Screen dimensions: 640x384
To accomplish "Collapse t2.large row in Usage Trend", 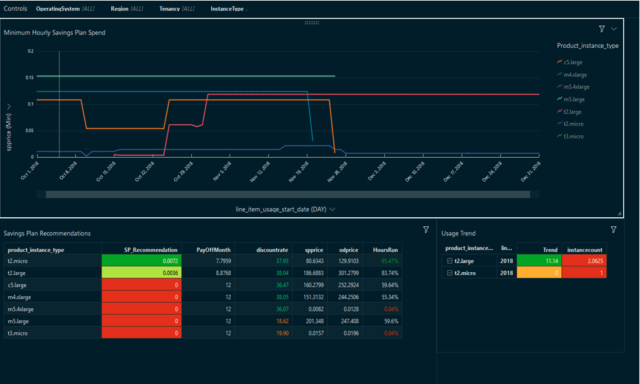I will [449, 261].
